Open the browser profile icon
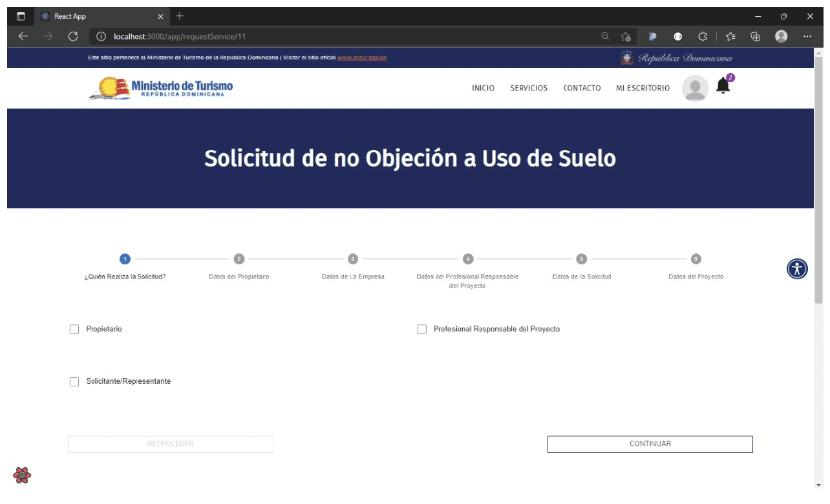This screenshot has width=830, height=504. tap(782, 36)
